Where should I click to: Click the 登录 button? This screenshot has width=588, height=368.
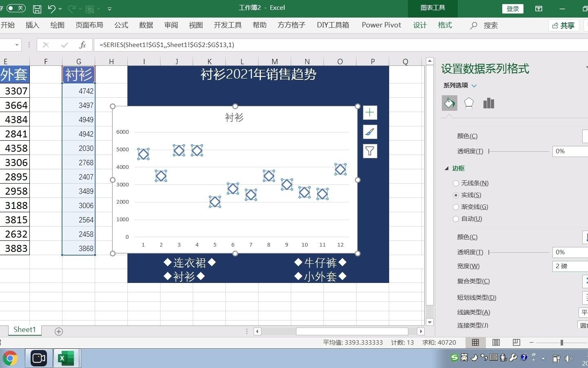[x=512, y=8]
